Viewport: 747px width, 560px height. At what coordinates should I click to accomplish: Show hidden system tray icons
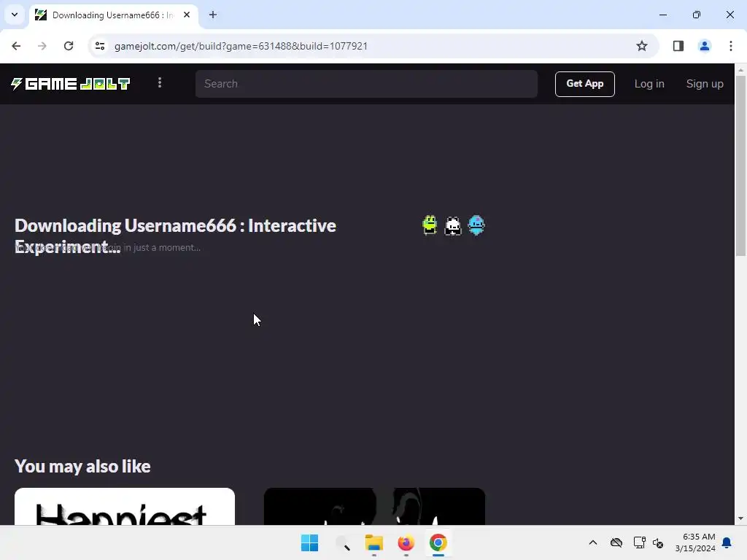pyautogui.click(x=592, y=542)
